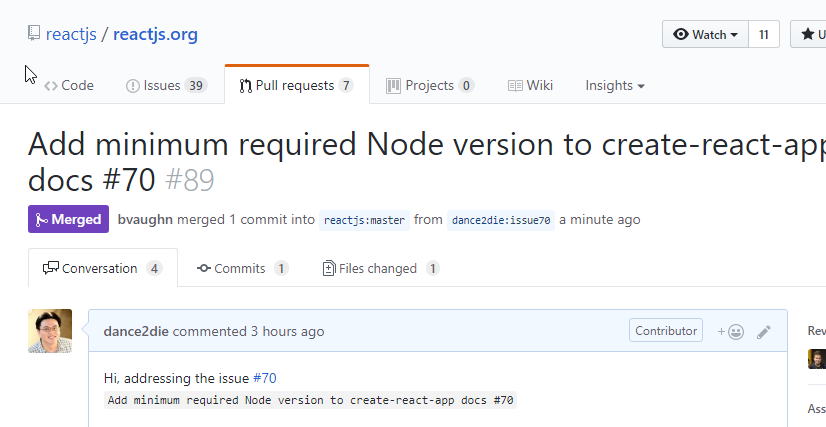This screenshot has height=427, width=826.
Task: Open the reactjs.org repository link
Action: pos(155,35)
